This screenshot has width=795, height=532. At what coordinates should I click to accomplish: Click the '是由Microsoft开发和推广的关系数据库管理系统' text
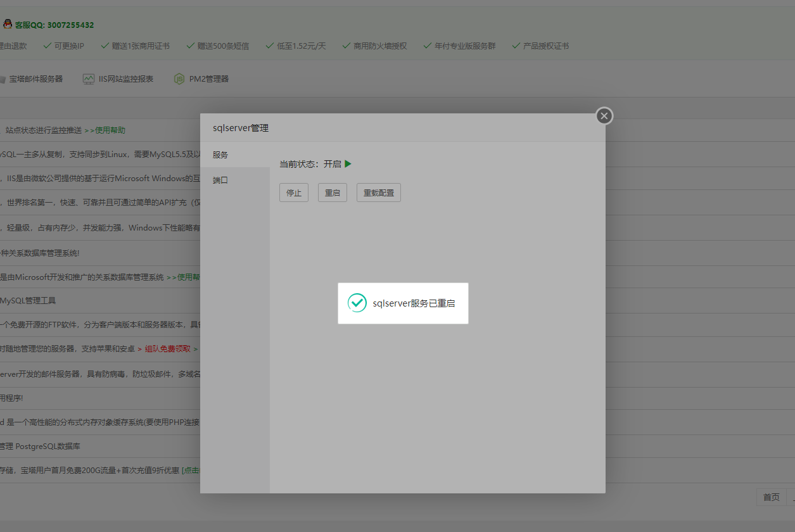82,277
